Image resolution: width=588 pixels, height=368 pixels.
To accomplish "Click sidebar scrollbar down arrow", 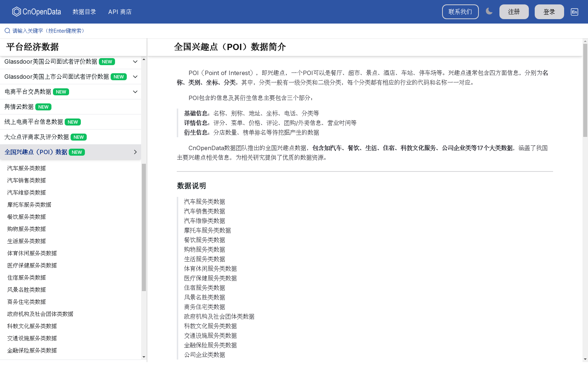I will pyautogui.click(x=144, y=357).
